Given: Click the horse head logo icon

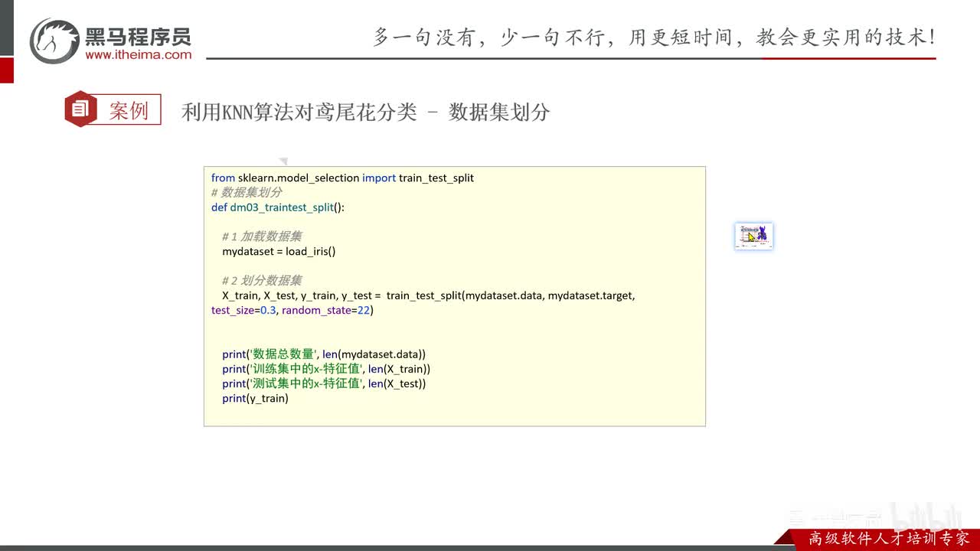Looking at the screenshot, I should tap(54, 41).
